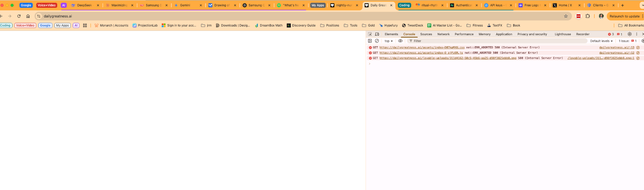Activate the inspect element picker icon

(x=370, y=34)
